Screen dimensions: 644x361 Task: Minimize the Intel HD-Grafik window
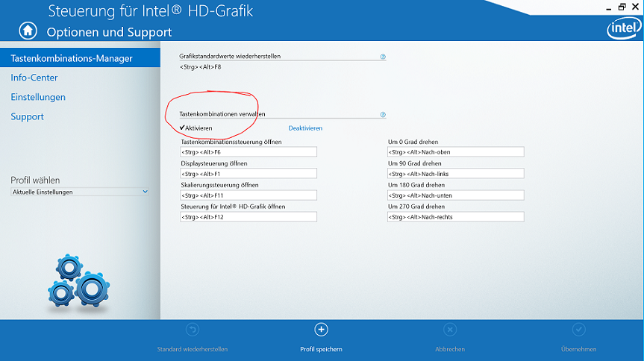[x=609, y=7]
